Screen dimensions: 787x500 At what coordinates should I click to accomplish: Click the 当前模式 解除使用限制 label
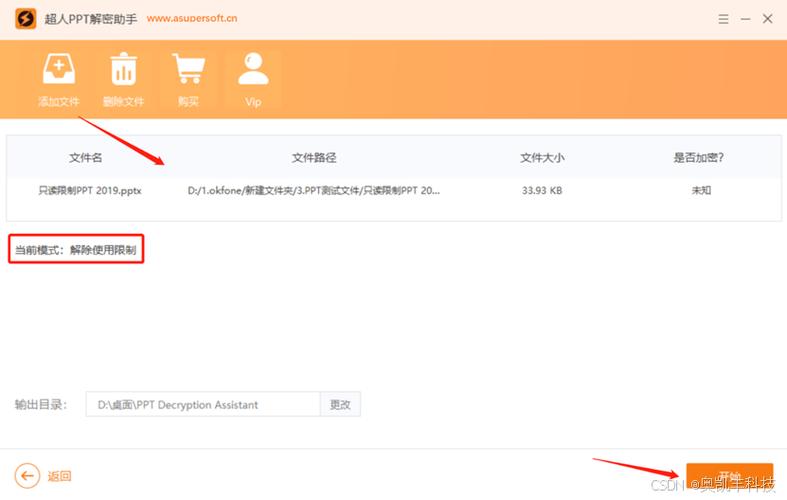click(76, 249)
